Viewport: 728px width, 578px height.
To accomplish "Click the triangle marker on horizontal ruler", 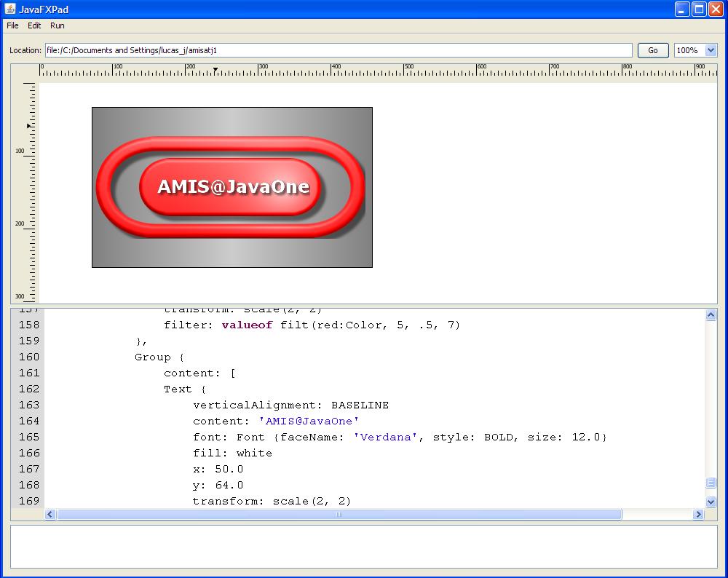I will 215,70.
